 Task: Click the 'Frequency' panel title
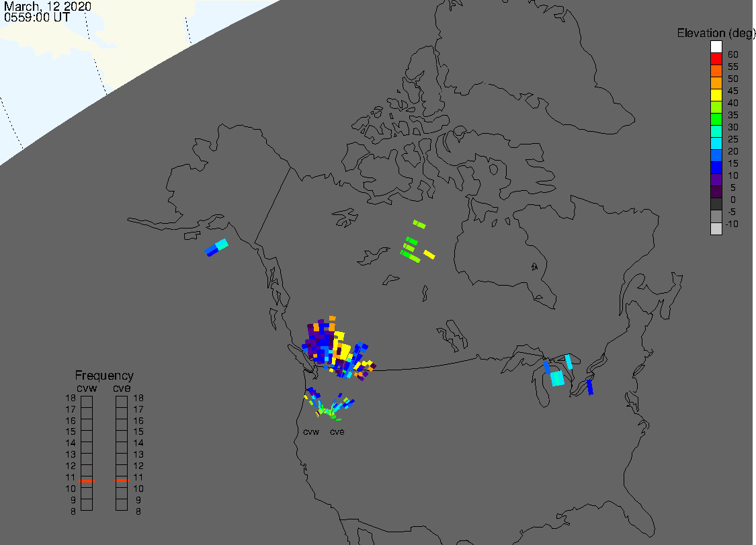coord(104,375)
